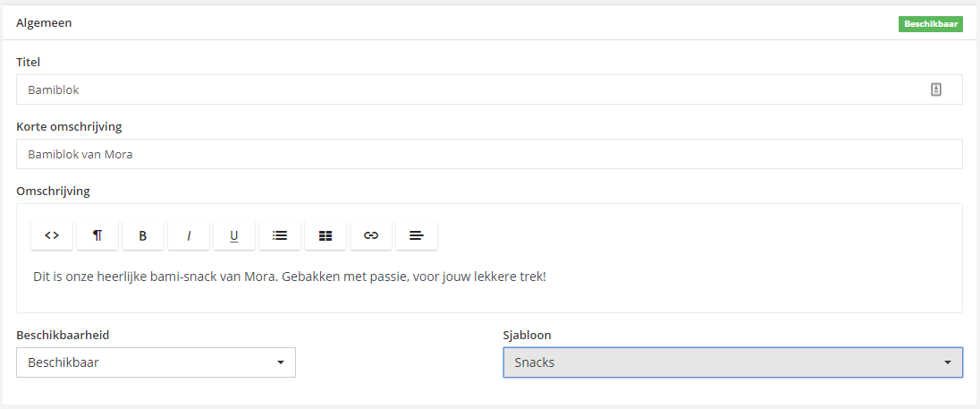This screenshot has width=980, height=409.
Task: Click the contact icon in Titel field
Action: point(936,89)
